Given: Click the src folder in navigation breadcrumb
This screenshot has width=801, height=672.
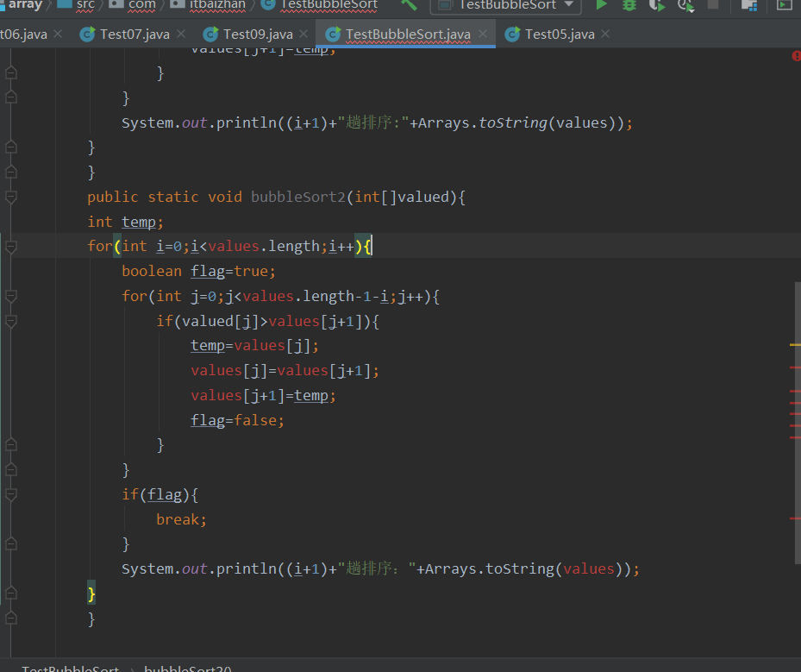Looking at the screenshot, I should pos(85,4).
